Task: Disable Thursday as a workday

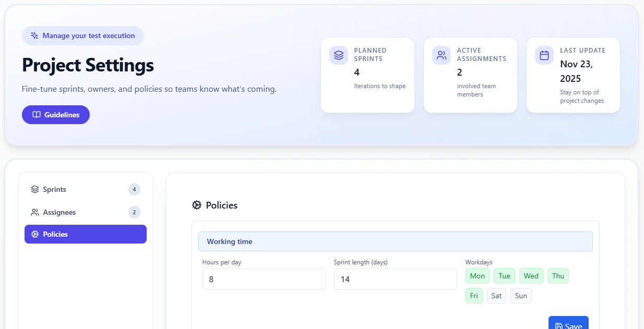Action: [558, 276]
